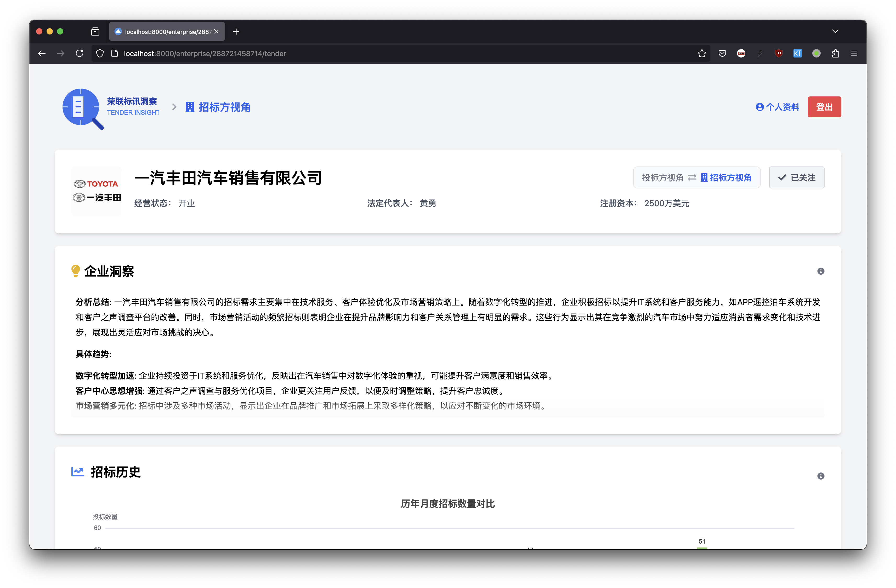Save the page to Pocket with its icon
Screen dimensions: 896x588
point(722,53)
